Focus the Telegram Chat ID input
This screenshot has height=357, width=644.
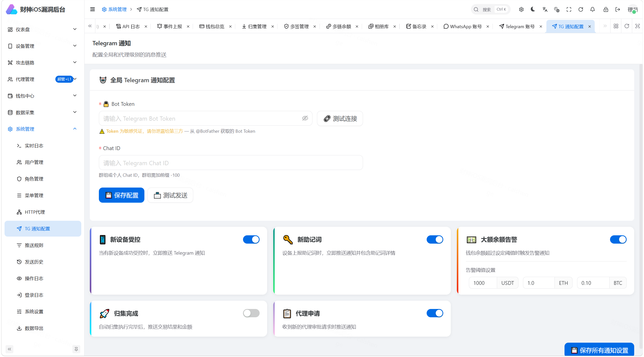click(231, 163)
